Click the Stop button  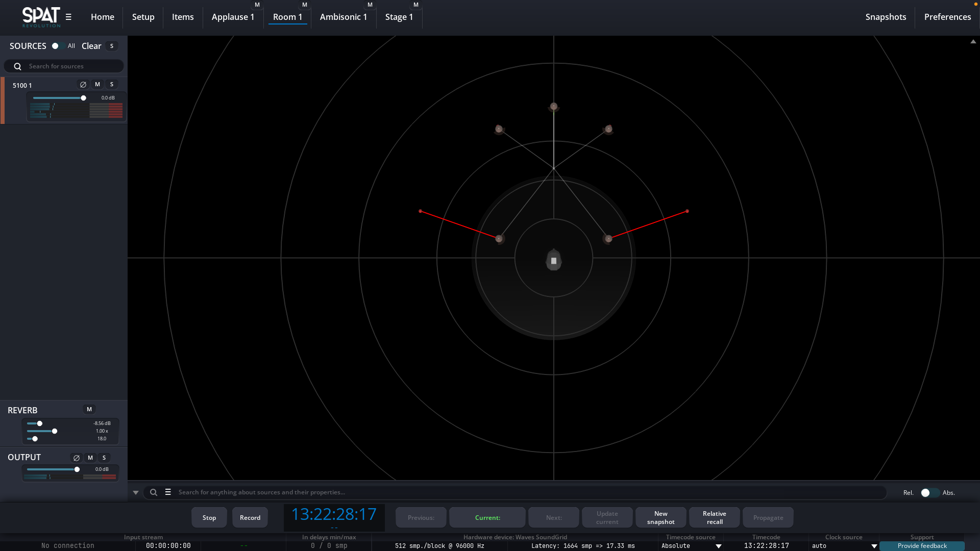(x=209, y=517)
